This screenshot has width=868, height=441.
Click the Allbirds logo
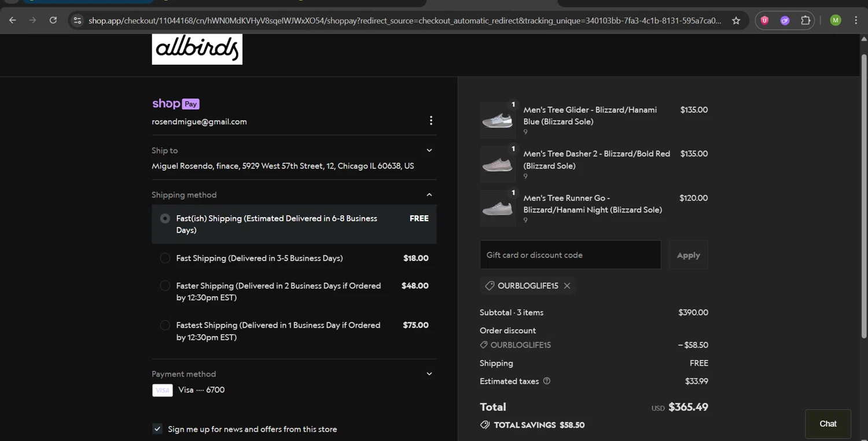click(197, 49)
